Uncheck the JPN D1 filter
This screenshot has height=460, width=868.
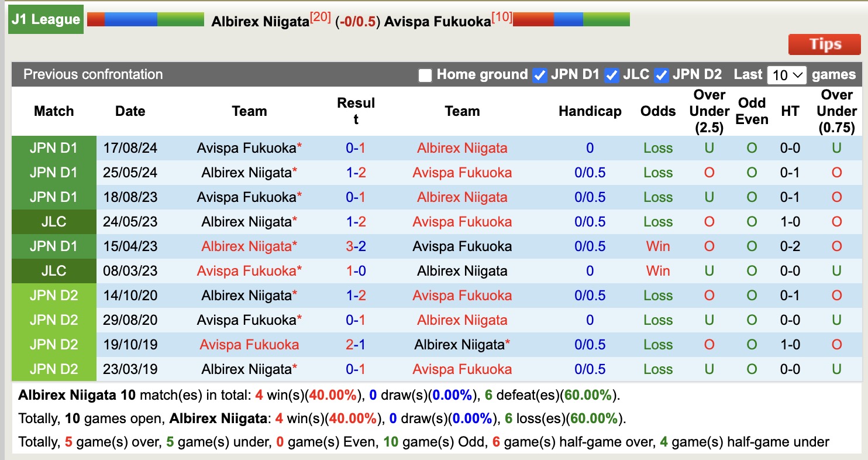point(539,75)
